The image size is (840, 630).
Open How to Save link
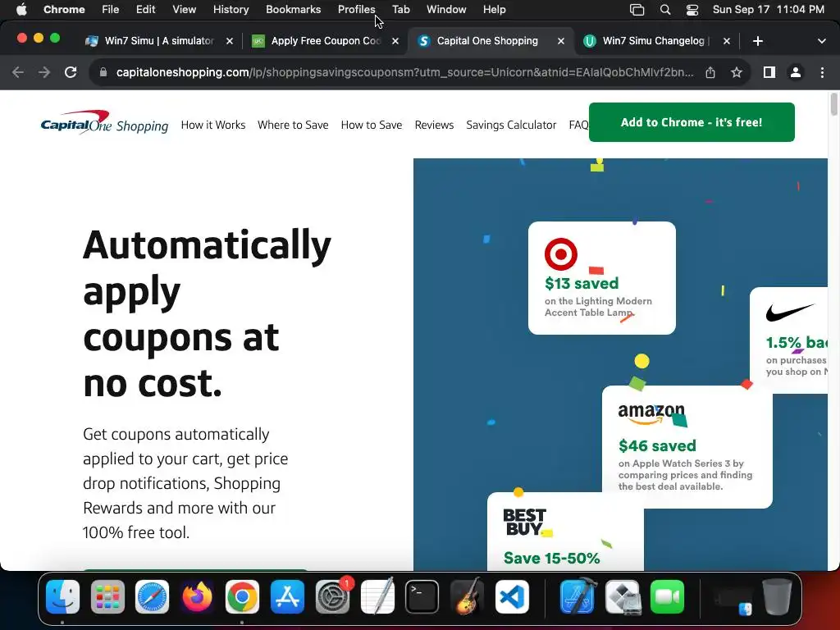[372, 125]
